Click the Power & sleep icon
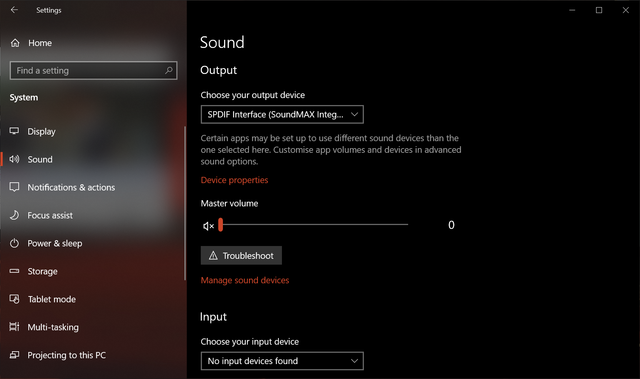The height and width of the screenshot is (379, 640). click(x=14, y=243)
